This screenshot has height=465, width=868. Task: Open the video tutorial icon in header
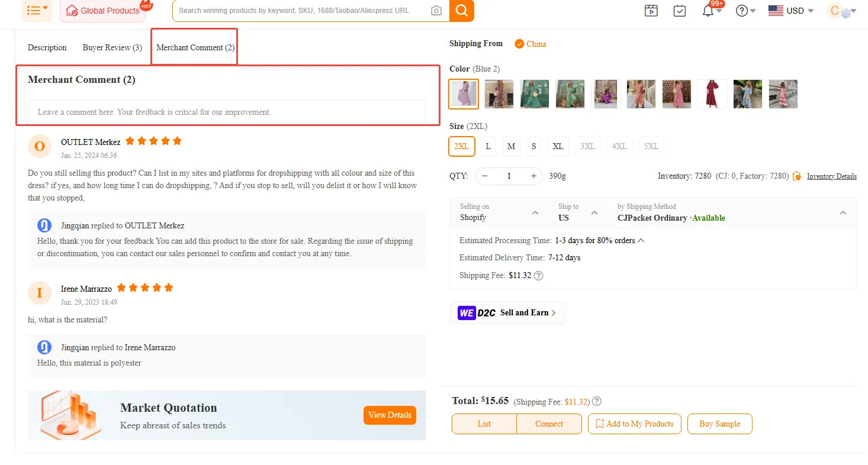tap(651, 11)
